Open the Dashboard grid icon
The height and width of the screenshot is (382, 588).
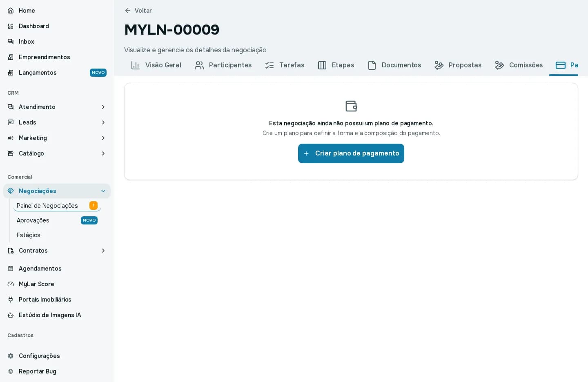click(x=11, y=26)
